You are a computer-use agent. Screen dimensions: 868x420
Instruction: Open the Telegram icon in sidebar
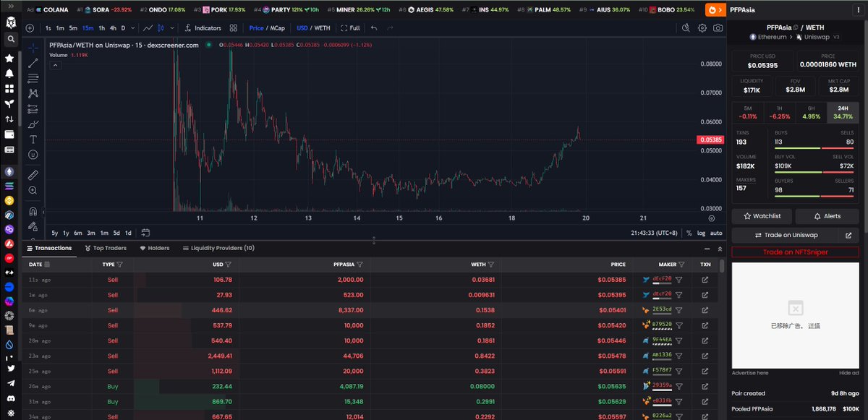[9, 383]
